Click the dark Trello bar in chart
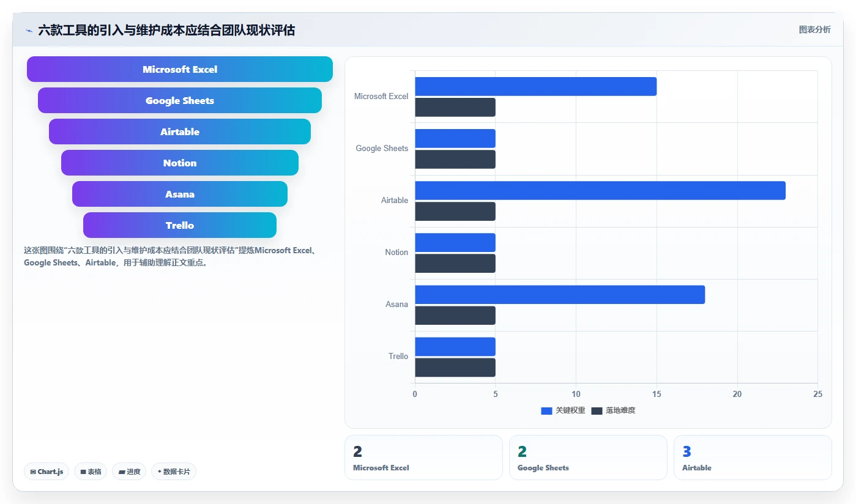The width and height of the screenshot is (856, 504). [x=455, y=367]
